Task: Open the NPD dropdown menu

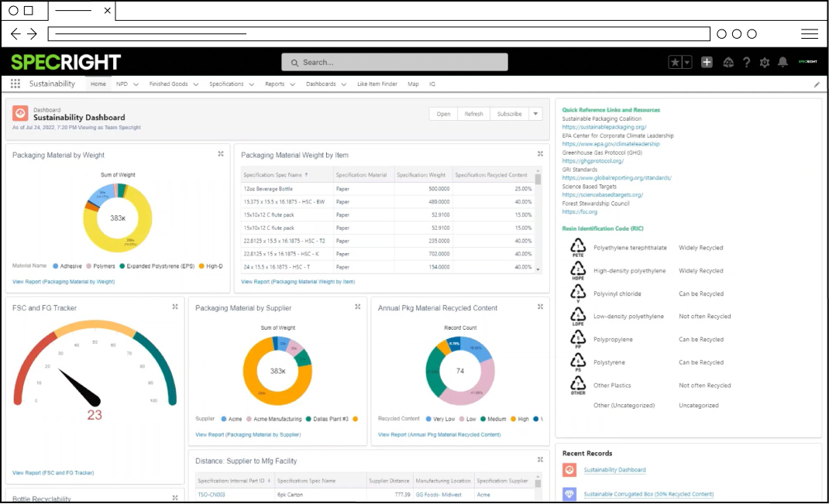Action: pos(126,84)
